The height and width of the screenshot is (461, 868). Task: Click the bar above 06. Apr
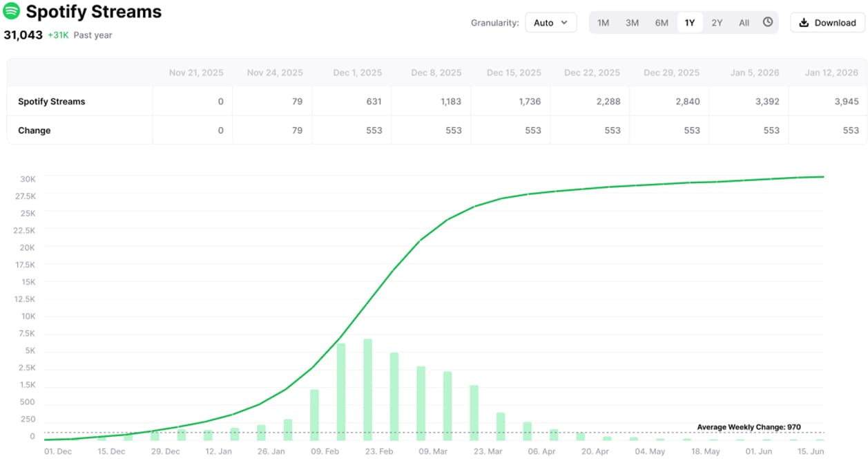(x=528, y=431)
